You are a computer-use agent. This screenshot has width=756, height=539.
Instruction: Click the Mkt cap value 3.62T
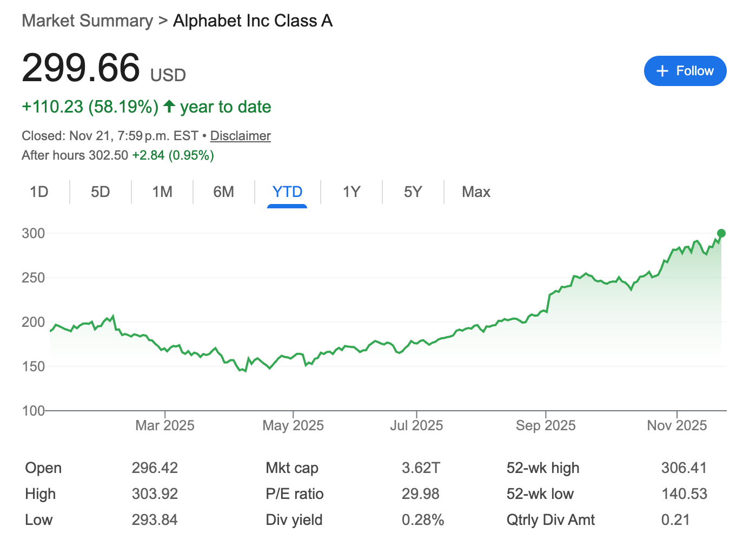pos(421,468)
